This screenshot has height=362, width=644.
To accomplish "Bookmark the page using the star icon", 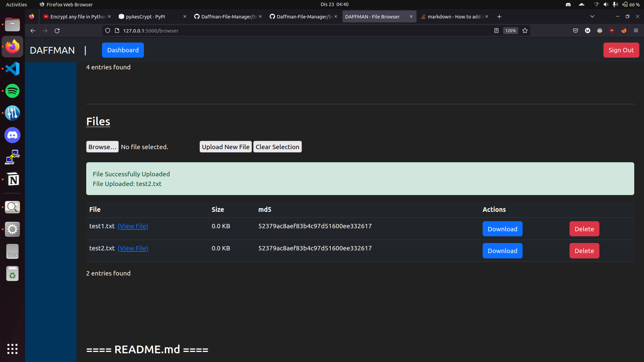I will (525, 31).
